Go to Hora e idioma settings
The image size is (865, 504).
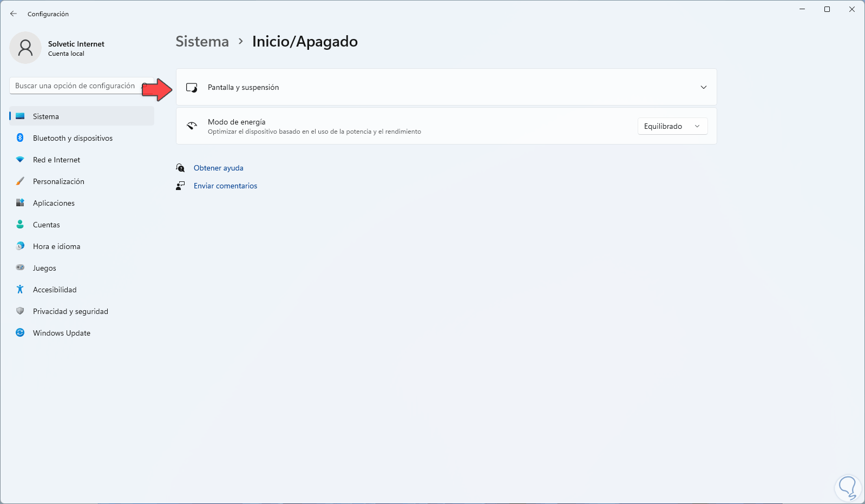(56, 246)
